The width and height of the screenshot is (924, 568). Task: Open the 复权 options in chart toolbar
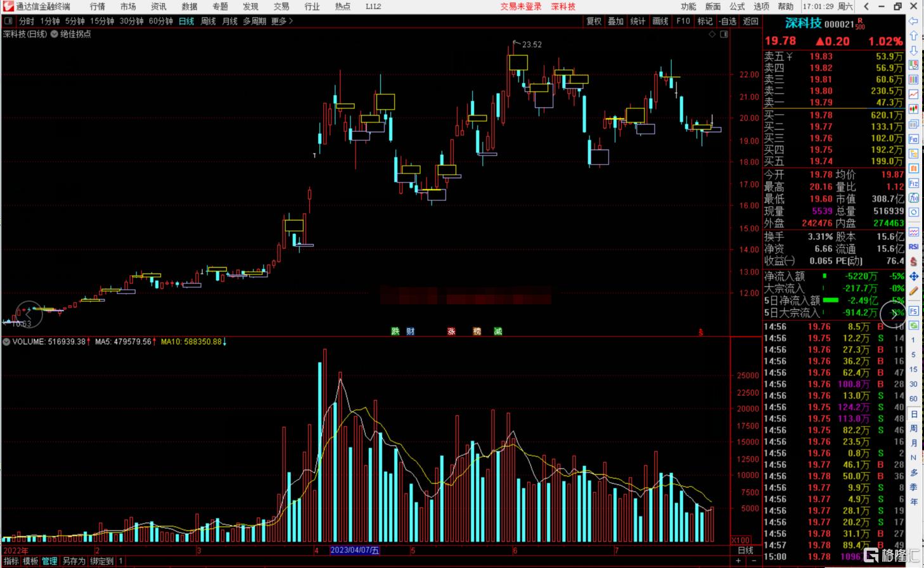(594, 21)
